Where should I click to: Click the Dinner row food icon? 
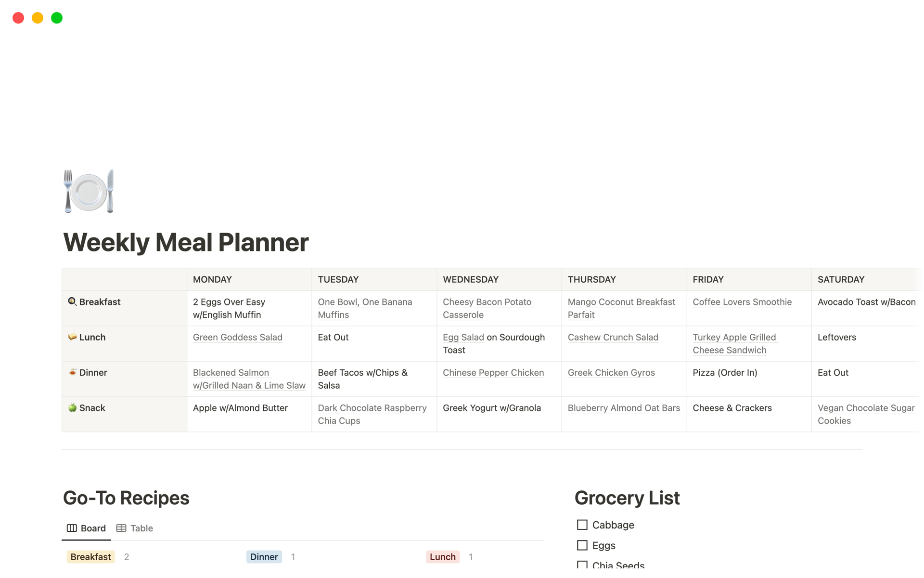coord(72,372)
